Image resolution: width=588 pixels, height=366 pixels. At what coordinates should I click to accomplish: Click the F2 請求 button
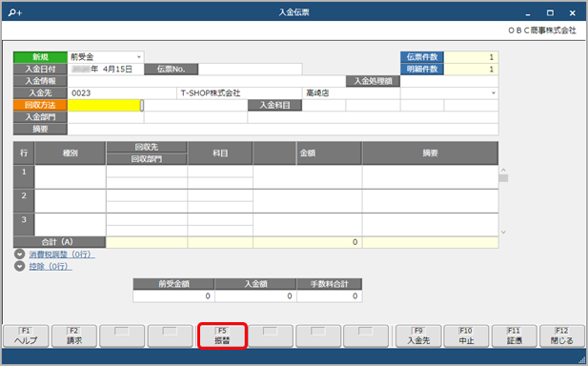coord(74,336)
